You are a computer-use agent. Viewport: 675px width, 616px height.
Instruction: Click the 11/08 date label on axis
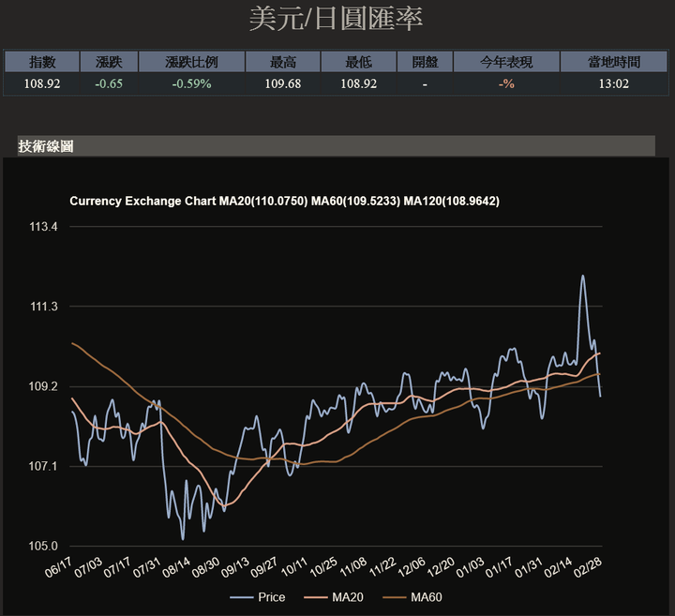pos(353,567)
